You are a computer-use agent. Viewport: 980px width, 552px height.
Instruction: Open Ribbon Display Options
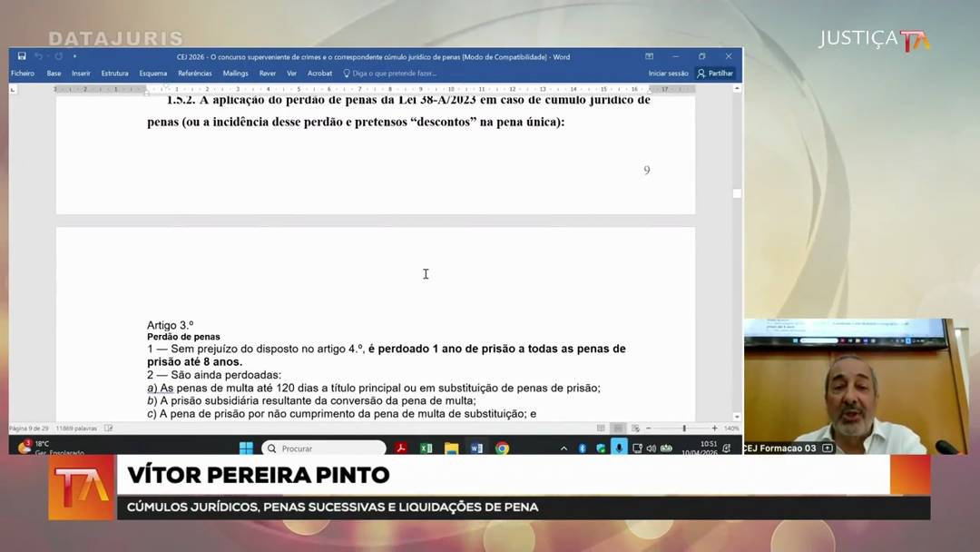point(649,56)
